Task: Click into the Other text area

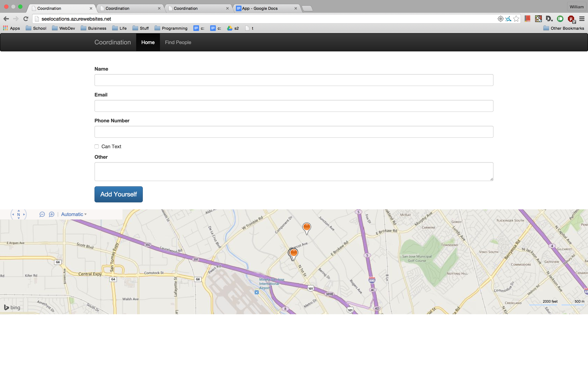Action: pos(294,171)
